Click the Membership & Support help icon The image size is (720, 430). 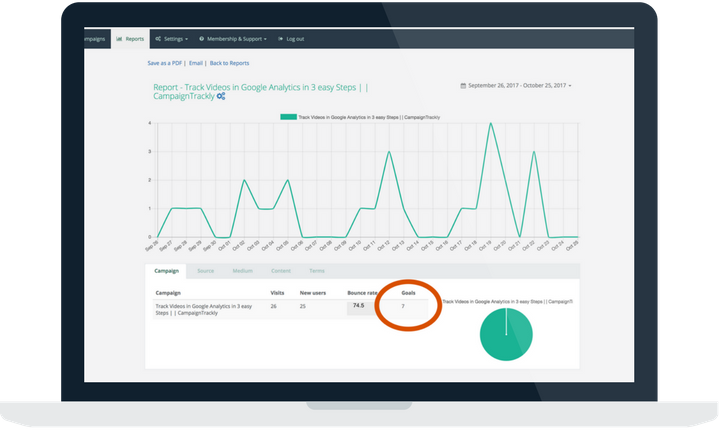(x=201, y=39)
